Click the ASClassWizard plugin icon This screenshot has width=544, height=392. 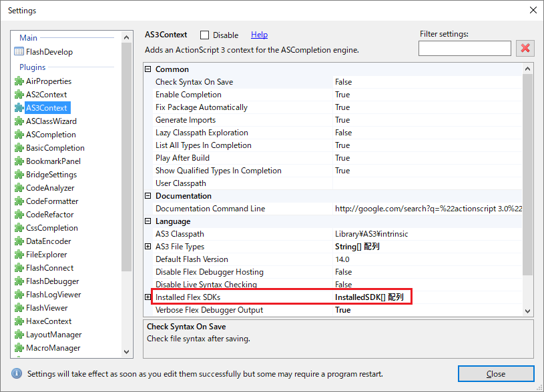click(19, 121)
